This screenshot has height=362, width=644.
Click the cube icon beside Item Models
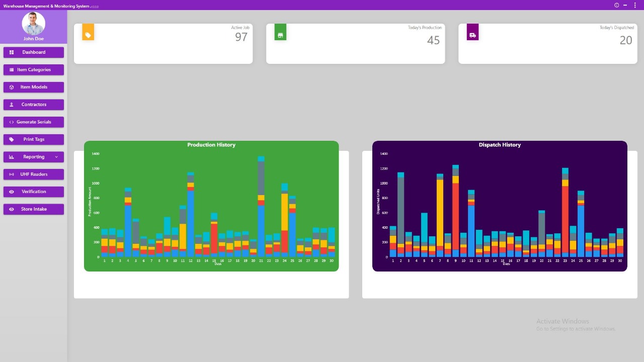coord(12,87)
